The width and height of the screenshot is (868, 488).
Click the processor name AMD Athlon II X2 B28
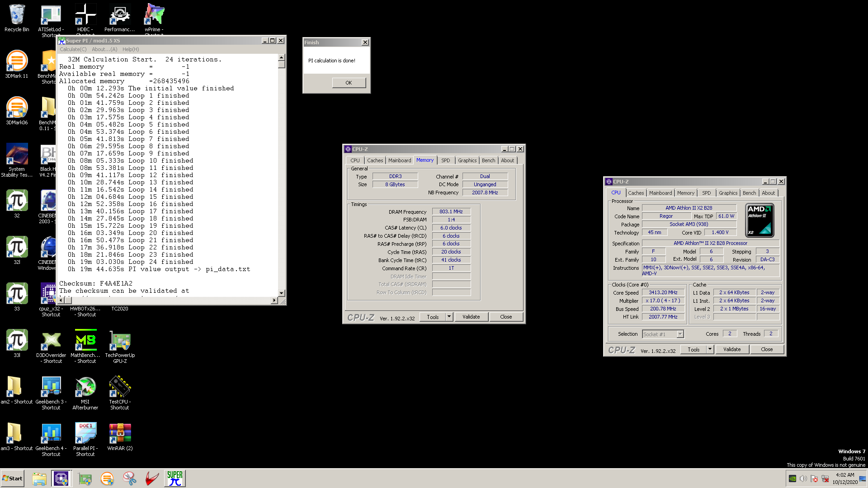point(689,208)
